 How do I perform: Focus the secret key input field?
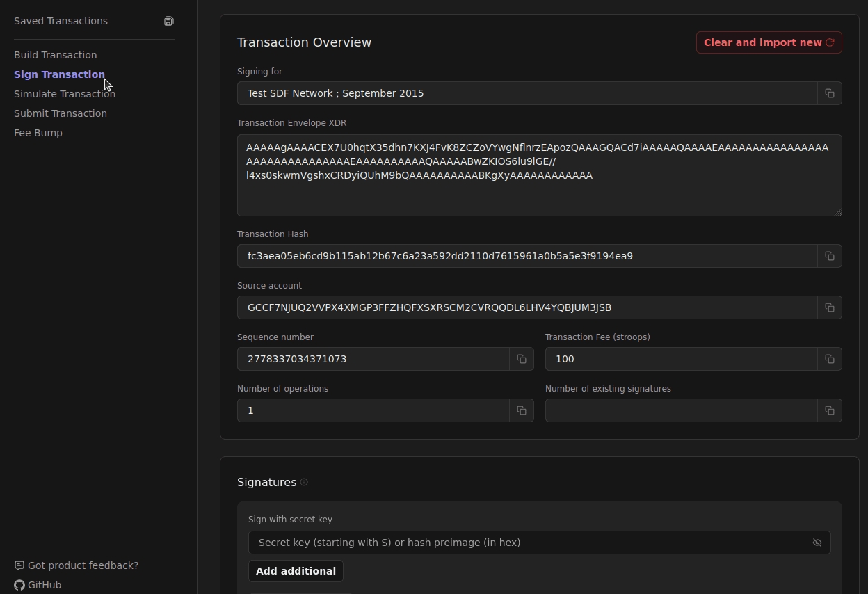[529, 543]
